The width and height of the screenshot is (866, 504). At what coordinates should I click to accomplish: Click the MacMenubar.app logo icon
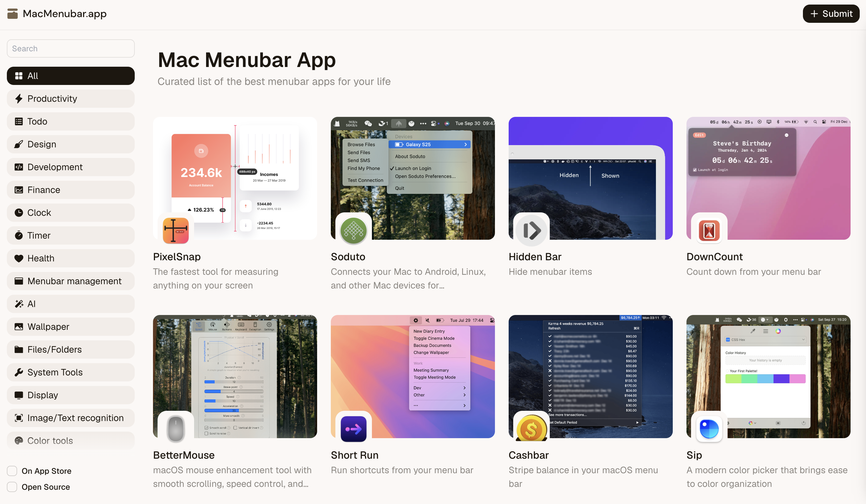click(12, 14)
